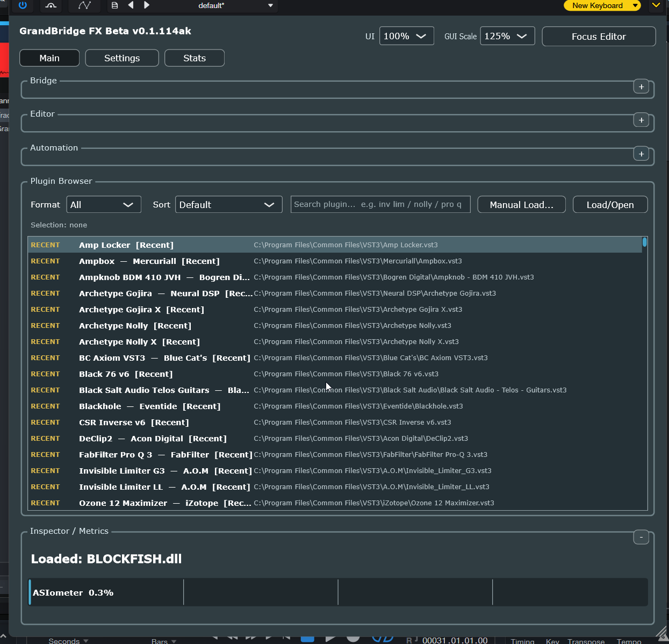Click the preset file icon
This screenshot has width=669, height=644.
click(x=114, y=5)
